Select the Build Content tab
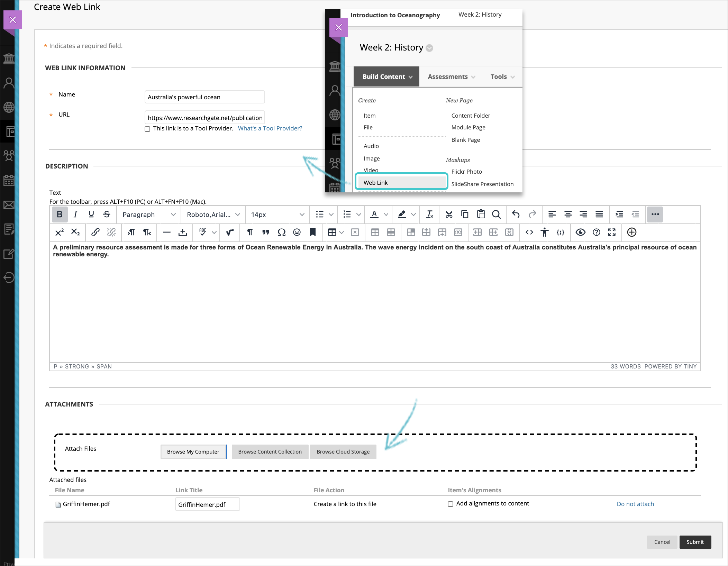The width and height of the screenshot is (728, 566). 386,76
